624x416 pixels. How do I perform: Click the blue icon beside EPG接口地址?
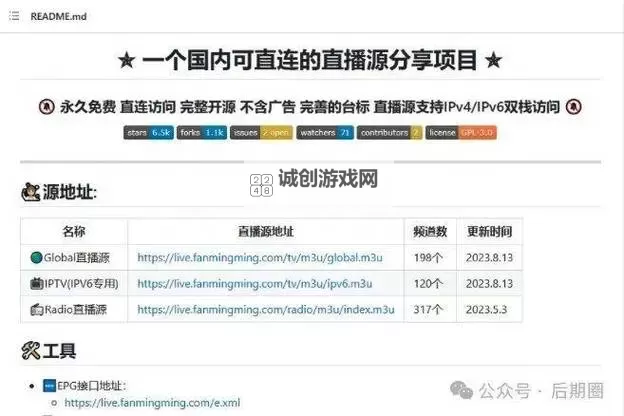(49, 386)
